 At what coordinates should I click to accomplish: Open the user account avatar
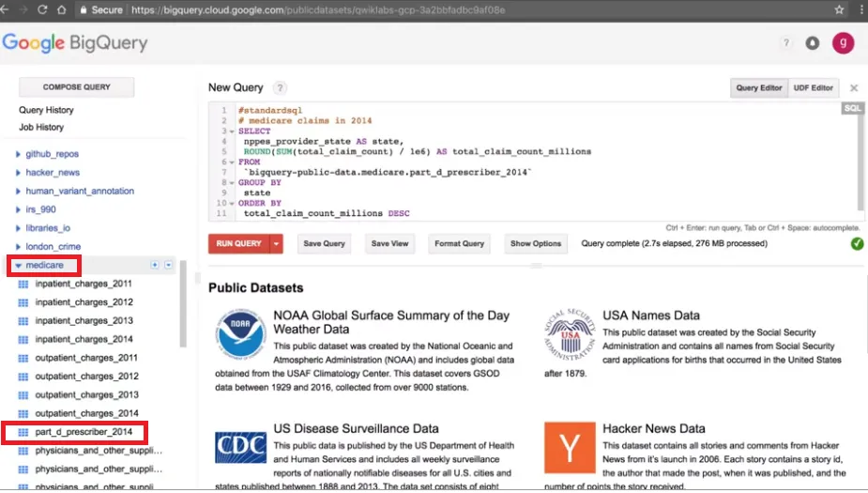tap(843, 42)
